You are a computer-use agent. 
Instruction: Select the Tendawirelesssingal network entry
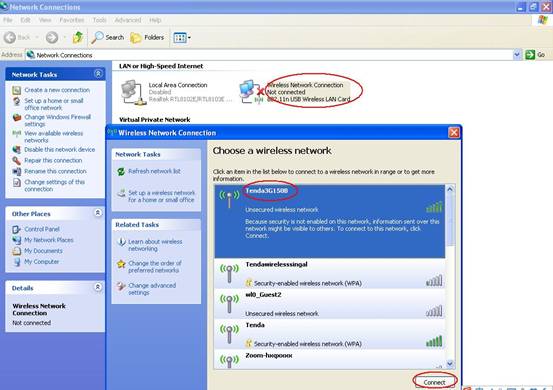point(330,274)
